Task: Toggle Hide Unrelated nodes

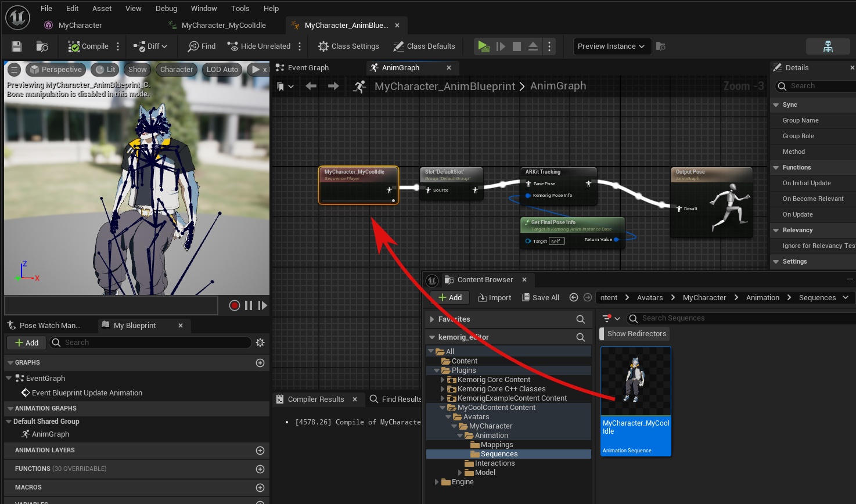Action: pos(259,46)
